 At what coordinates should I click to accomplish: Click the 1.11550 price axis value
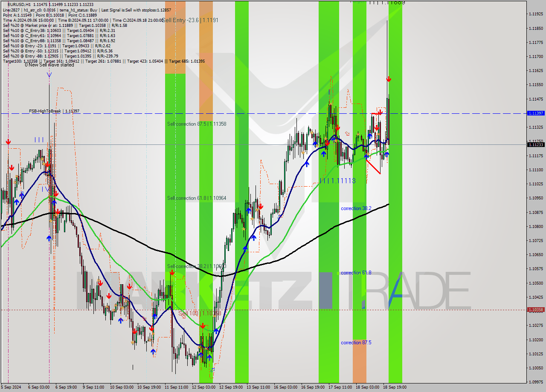tap(536, 85)
